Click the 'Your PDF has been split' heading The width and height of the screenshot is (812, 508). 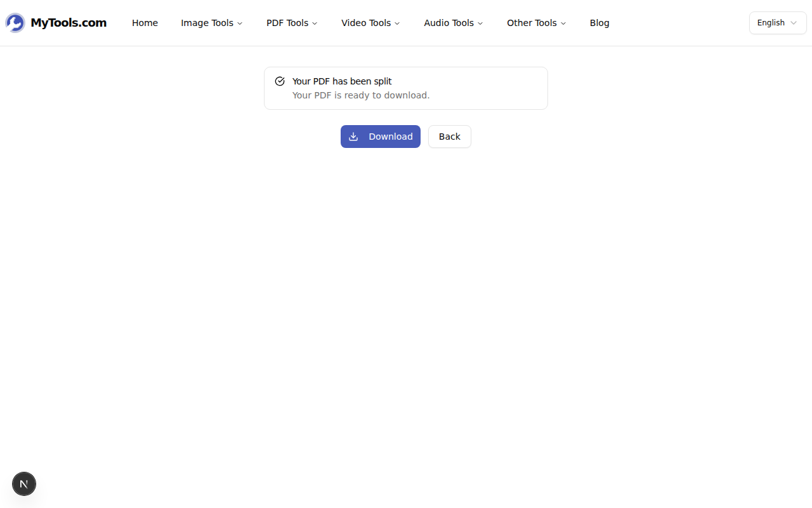[x=342, y=81]
